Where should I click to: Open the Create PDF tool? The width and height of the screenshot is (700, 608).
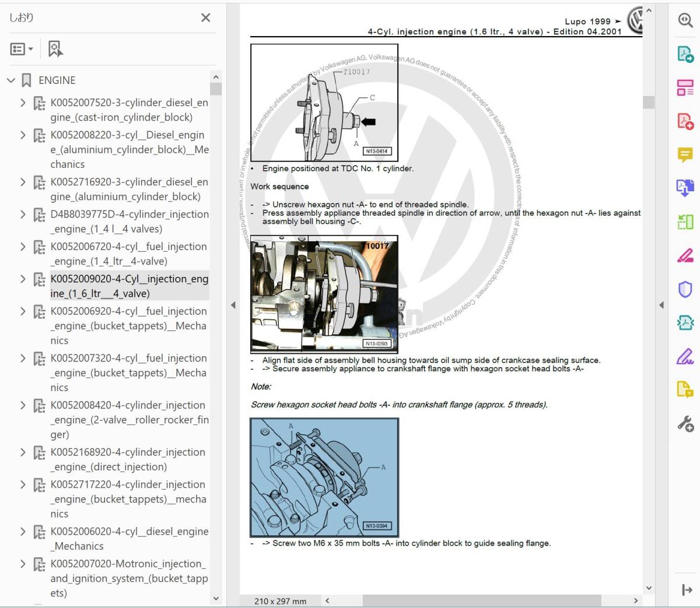click(685, 121)
